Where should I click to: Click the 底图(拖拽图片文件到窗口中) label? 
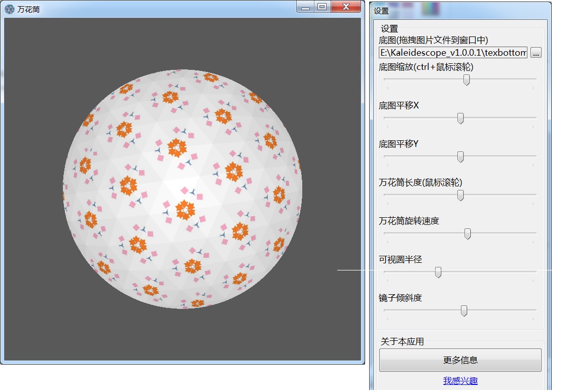[x=434, y=40]
